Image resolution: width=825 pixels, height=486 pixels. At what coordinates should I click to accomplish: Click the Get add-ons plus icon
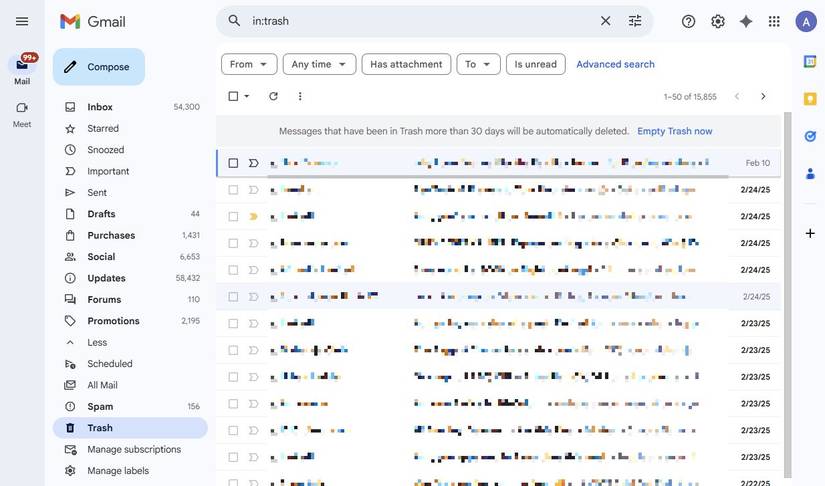click(x=810, y=233)
